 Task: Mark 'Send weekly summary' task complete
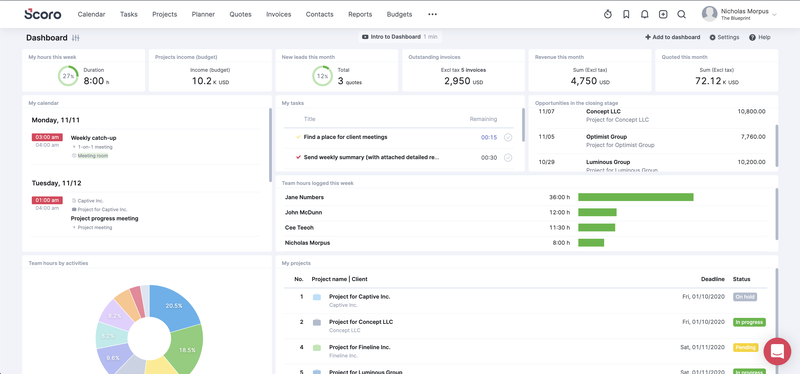pyautogui.click(x=508, y=158)
